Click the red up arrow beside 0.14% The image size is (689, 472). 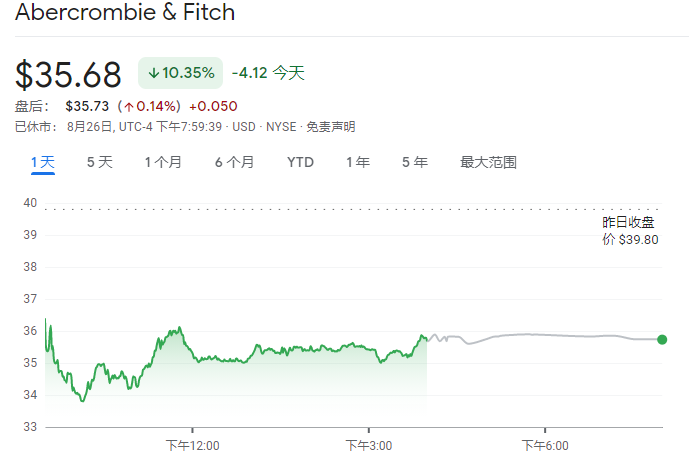128,106
